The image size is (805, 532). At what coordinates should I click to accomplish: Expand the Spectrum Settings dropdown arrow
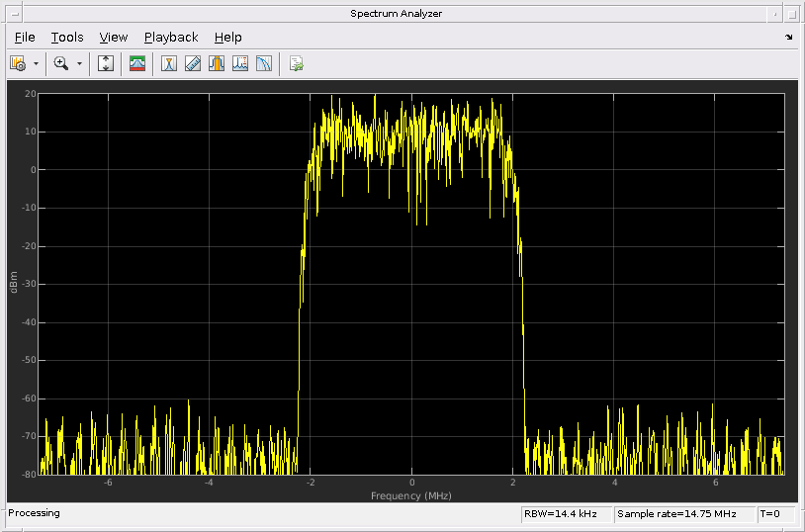point(36,63)
